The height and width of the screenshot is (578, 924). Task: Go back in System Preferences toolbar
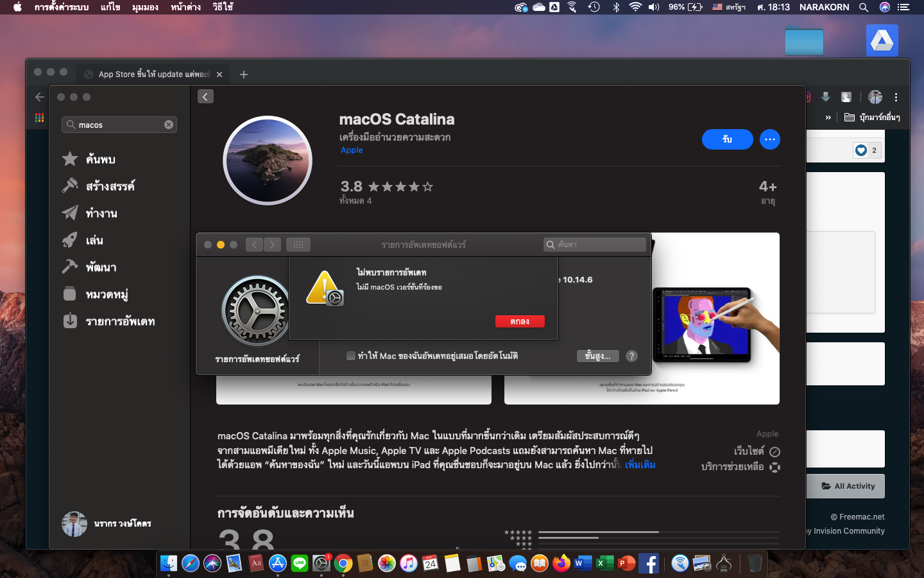(x=255, y=245)
